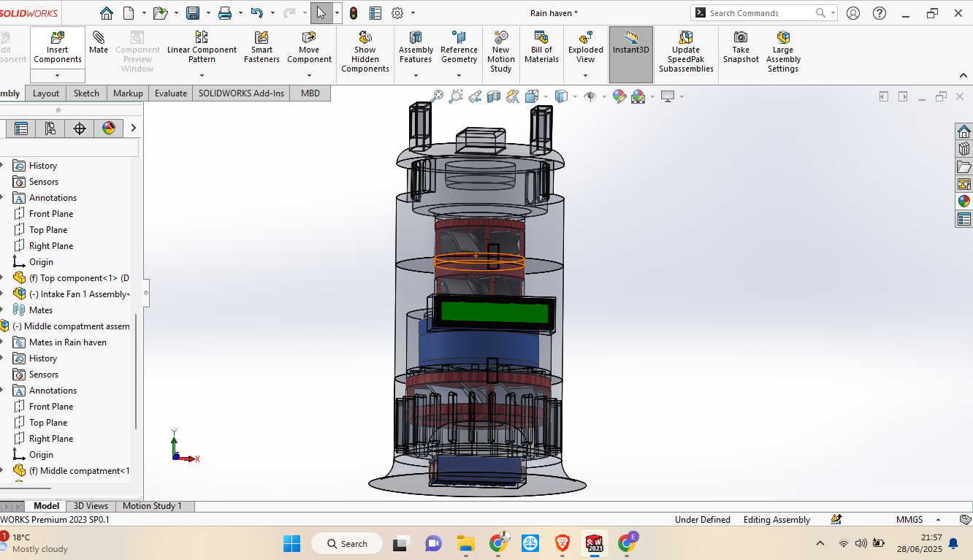The width and height of the screenshot is (973, 560).
Task: Select Top Plane under Top component
Action: coord(47,230)
